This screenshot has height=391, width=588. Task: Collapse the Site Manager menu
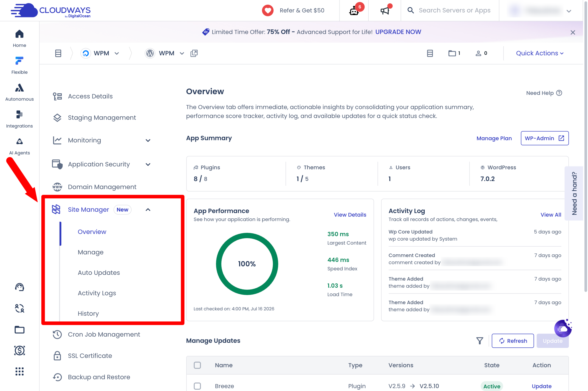148,210
